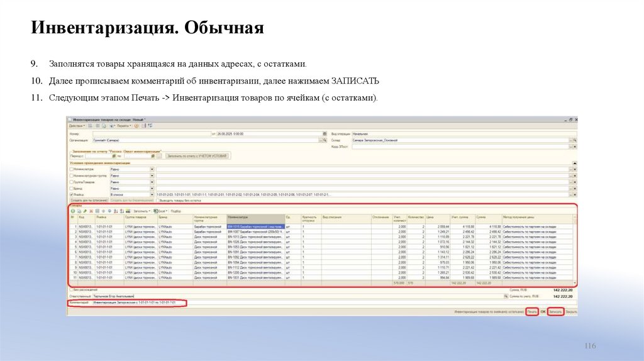This screenshot has height=361, width=644.
Task: Enable the Брэнд condition checkbox
Action: [x=72, y=189]
